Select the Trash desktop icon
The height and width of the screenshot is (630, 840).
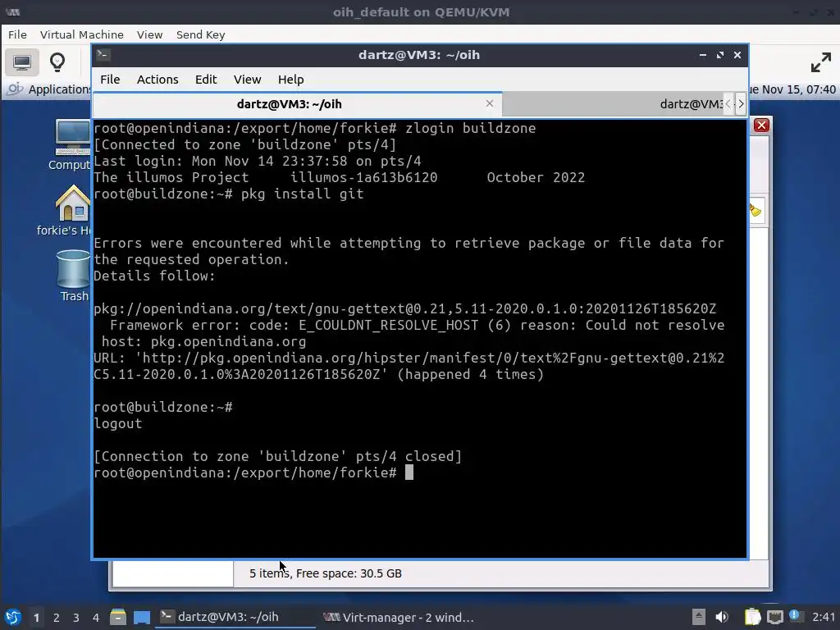(73, 276)
